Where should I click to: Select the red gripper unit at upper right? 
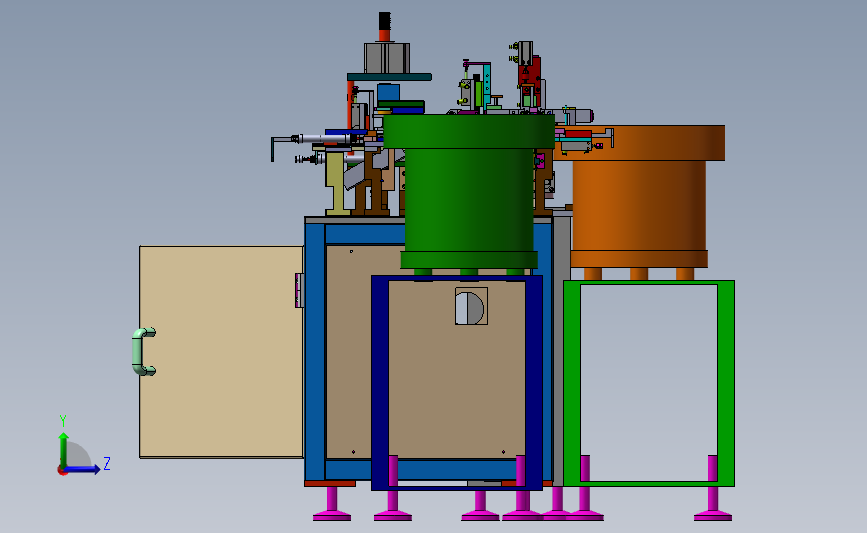[529, 80]
